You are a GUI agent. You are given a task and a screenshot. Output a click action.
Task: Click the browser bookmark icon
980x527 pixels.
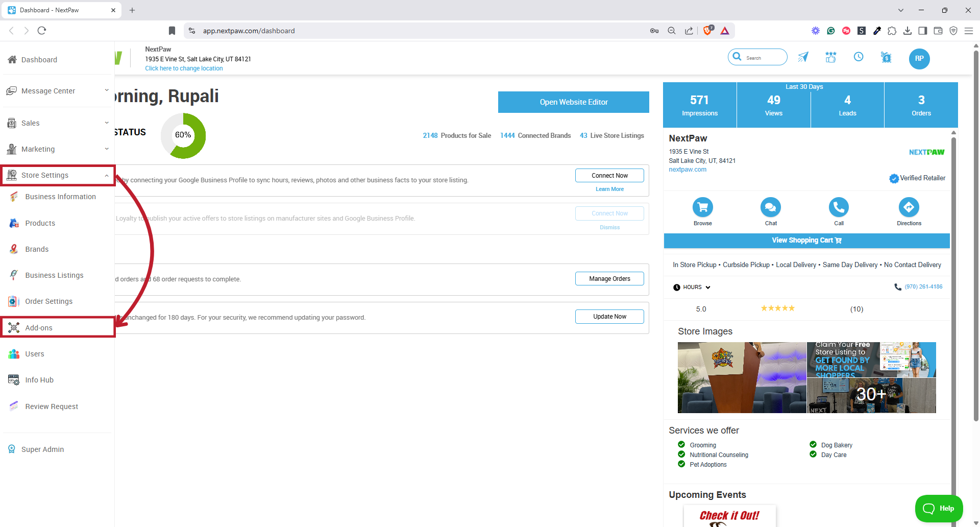[172, 31]
